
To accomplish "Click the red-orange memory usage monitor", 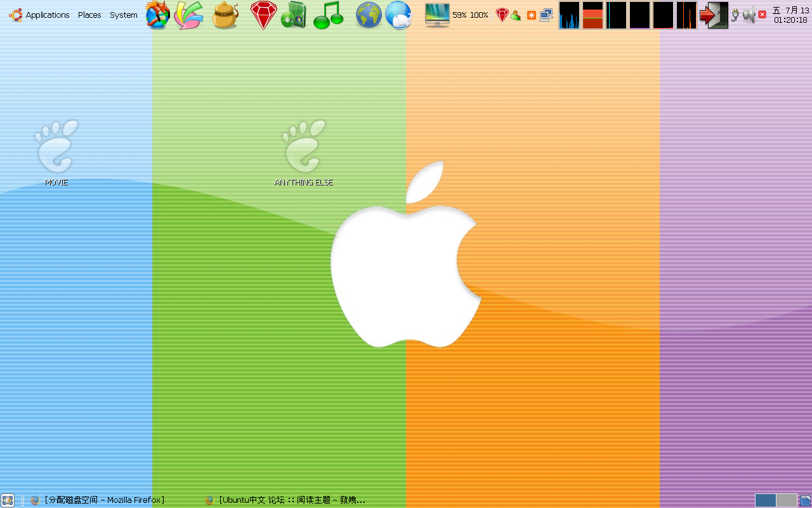I will click(593, 15).
